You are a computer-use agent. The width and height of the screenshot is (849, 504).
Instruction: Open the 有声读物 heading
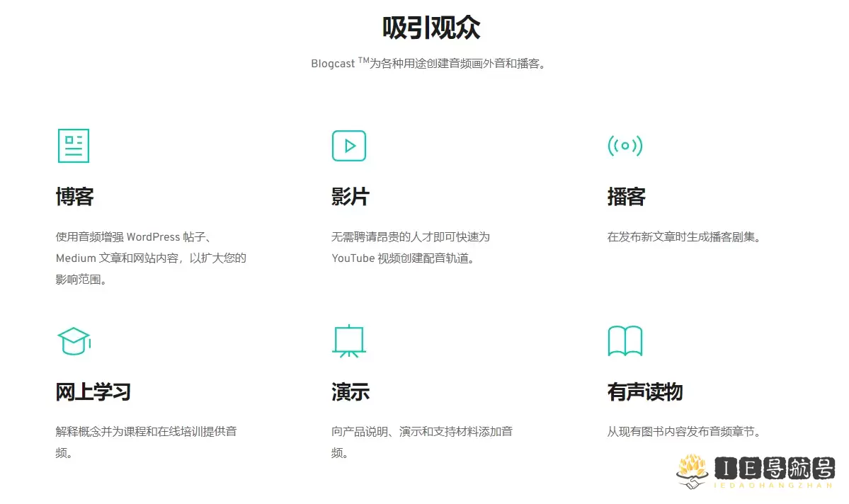[644, 392]
